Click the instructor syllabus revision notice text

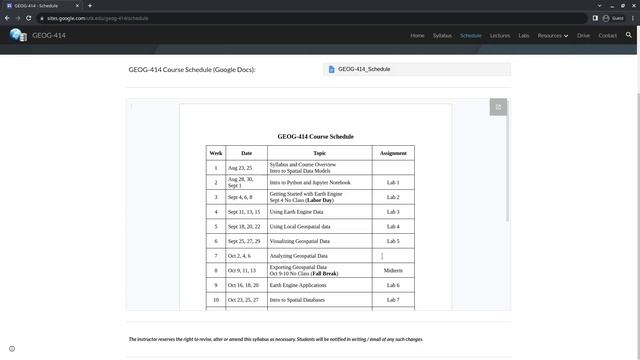[276, 339]
